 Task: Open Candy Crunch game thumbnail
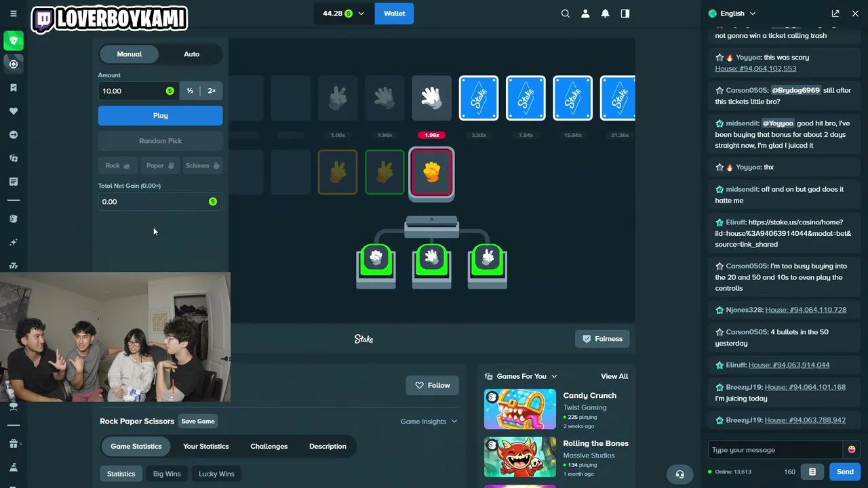[520, 409]
